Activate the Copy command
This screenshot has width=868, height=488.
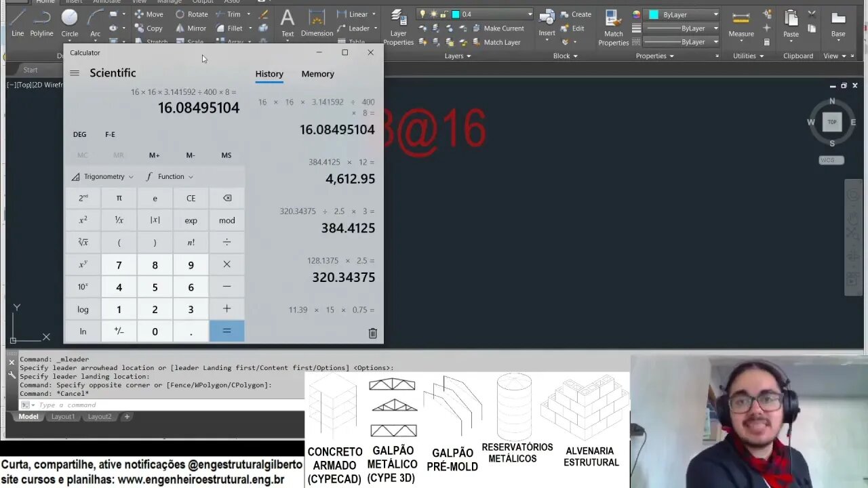149,28
